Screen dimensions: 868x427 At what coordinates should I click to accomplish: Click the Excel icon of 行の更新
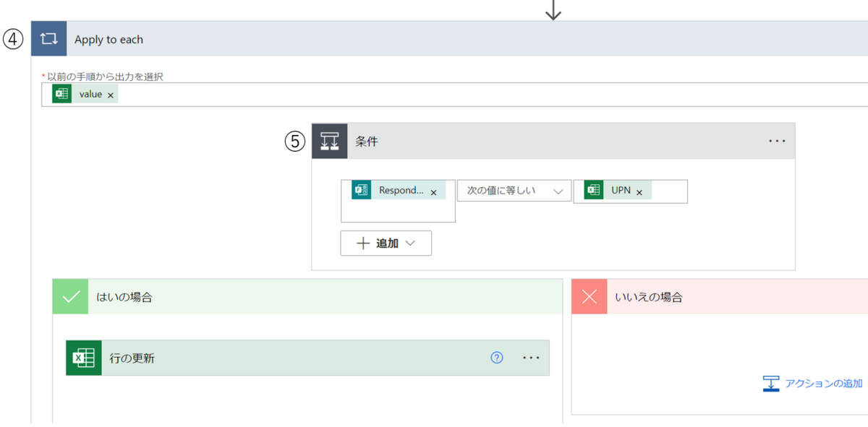click(84, 358)
